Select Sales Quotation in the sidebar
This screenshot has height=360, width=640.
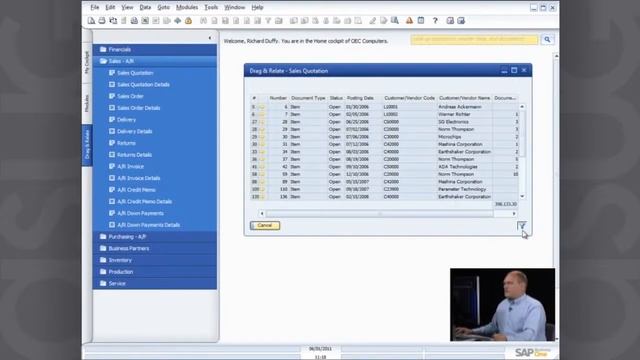135,73
